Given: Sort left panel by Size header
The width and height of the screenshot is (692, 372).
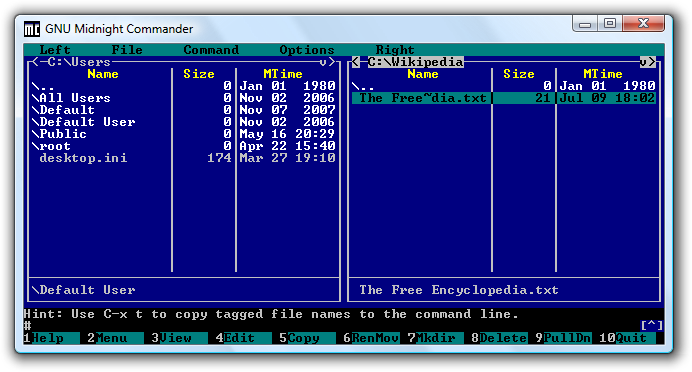Looking at the screenshot, I should (199, 74).
